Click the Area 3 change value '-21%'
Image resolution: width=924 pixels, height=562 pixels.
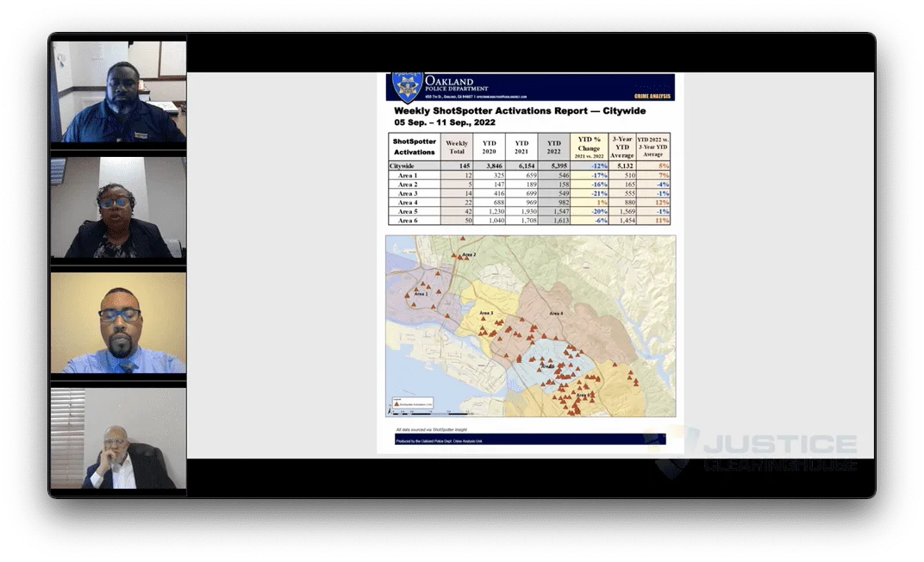(599, 193)
